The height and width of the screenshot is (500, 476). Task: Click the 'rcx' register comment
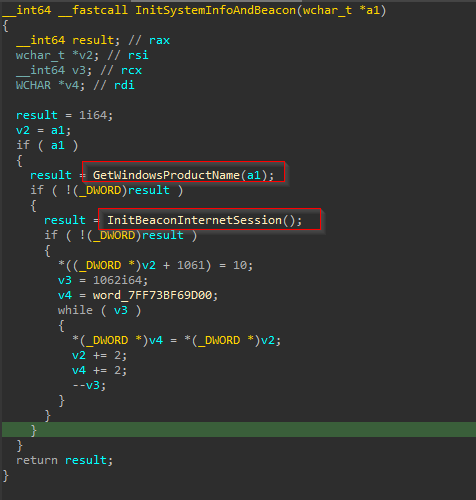tap(131, 70)
